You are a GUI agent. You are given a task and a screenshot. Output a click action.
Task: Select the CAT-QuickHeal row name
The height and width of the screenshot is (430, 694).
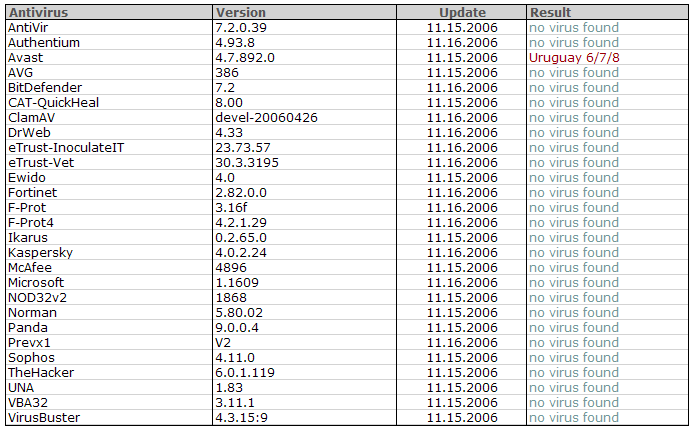54,103
